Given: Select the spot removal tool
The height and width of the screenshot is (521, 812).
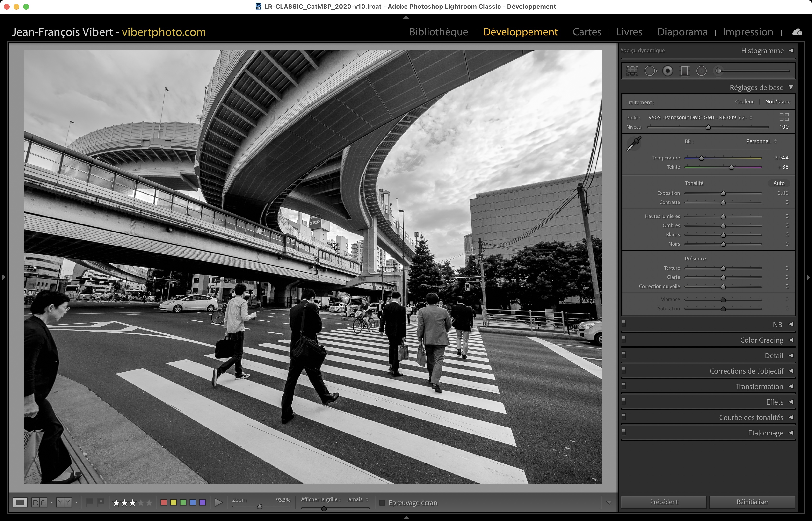Looking at the screenshot, I should click(x=650, y=71).
